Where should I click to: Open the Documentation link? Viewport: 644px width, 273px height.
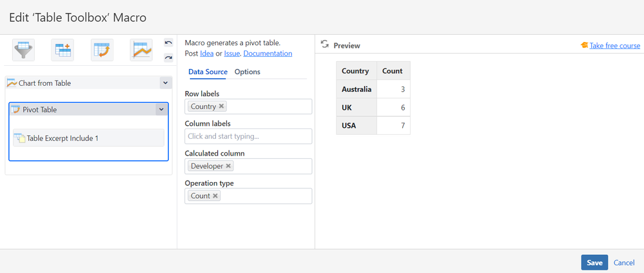coord(268,54)
